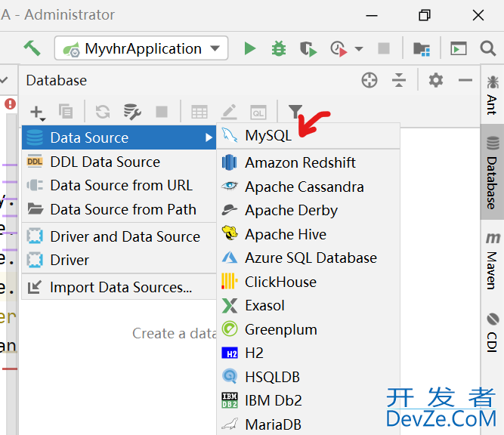Select IBM Db2 data source
Image resolution: width=504 pixels, height=435 pixels.
(308, 400)
